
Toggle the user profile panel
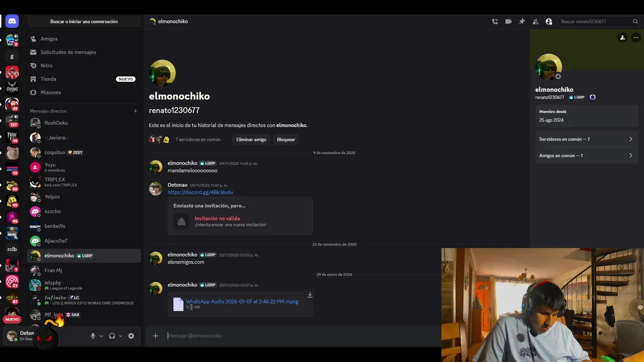(549, 22)
